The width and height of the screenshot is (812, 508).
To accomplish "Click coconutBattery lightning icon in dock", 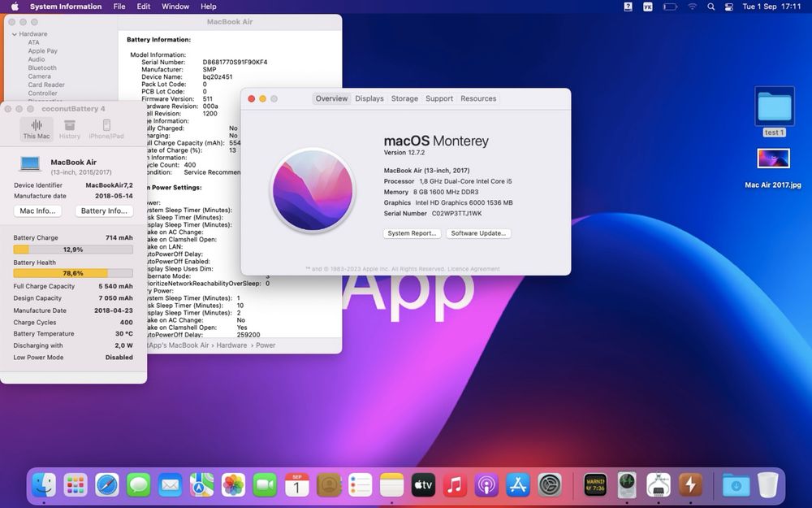I will coord(690,486).
